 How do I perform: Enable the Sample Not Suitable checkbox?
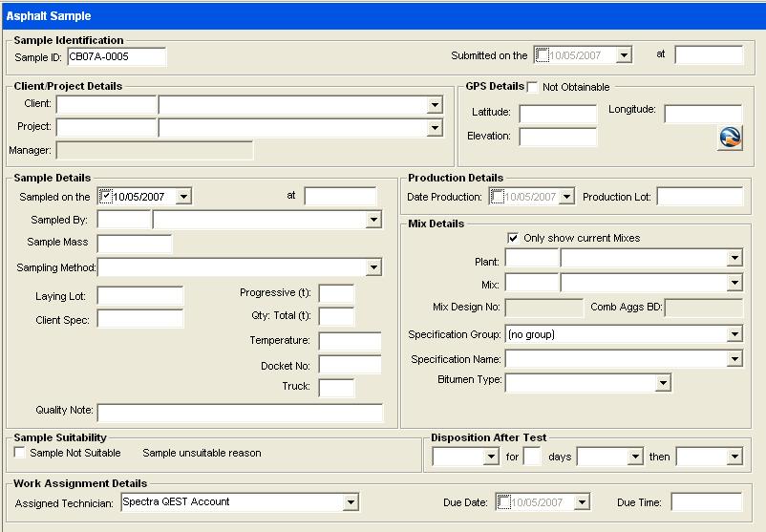[20, 453]
